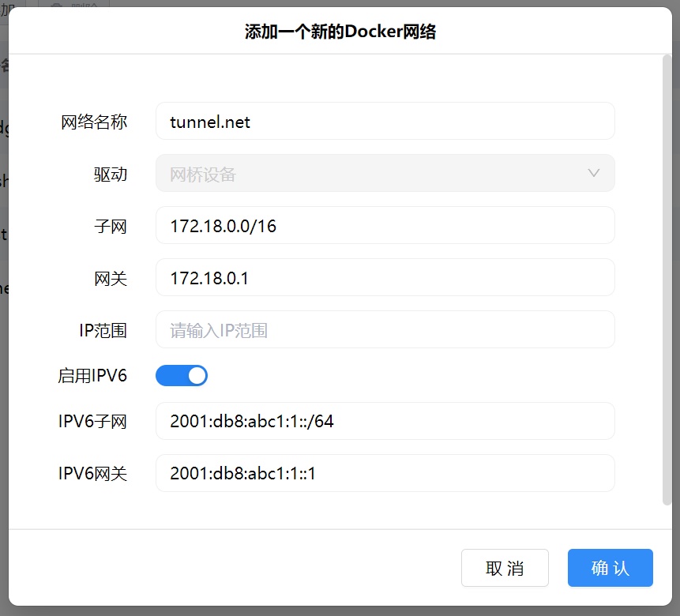Screen dimensions: 680x616
Task: Click the IPV6子网 label
Action: (x=92, y=422)
